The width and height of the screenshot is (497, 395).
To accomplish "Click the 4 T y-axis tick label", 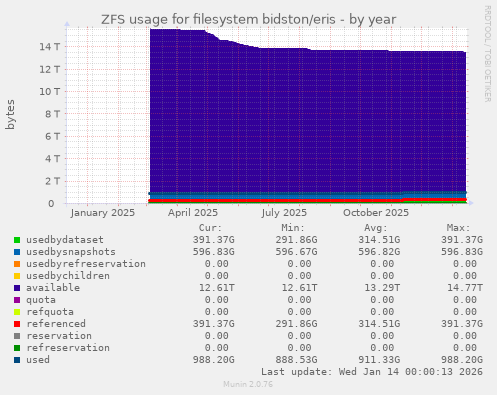I will (x=52, y=158).
